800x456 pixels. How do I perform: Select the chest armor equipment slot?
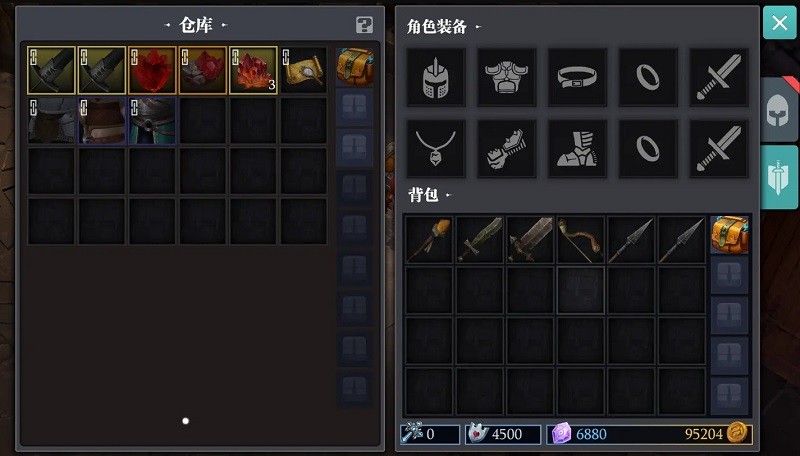coord(507,78)
